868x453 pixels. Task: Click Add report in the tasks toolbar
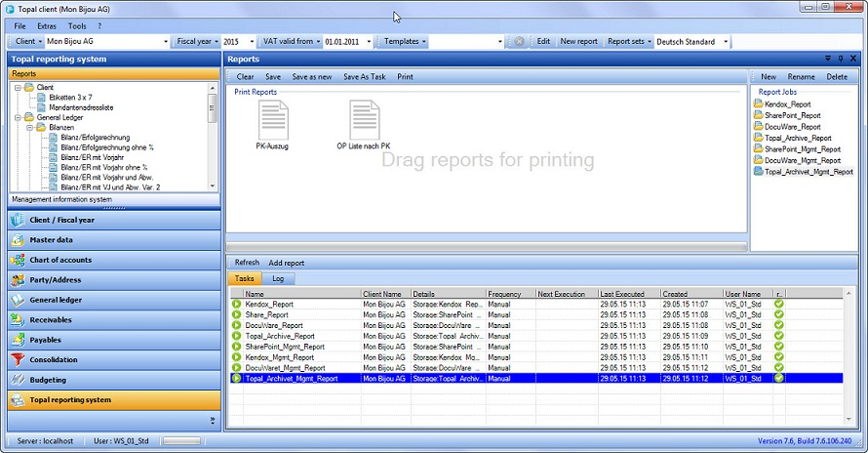(287, 263)
